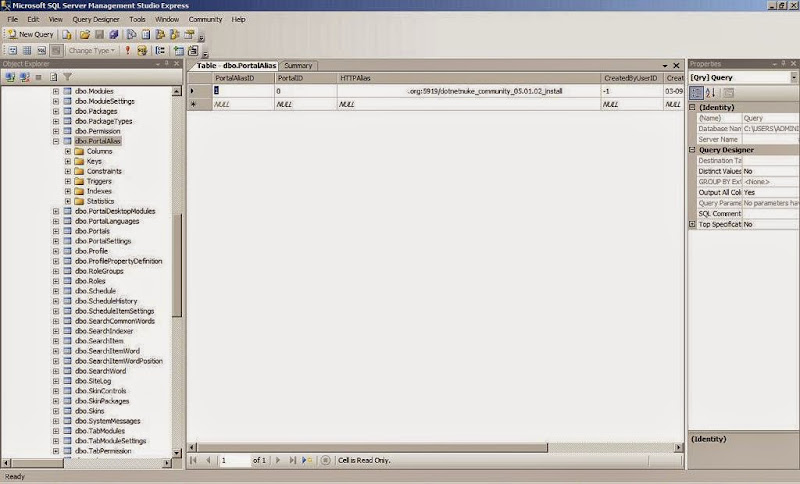Expand the Indexes folder node
800x484 pixels.
pyautogui.click(x=68, y=191)
